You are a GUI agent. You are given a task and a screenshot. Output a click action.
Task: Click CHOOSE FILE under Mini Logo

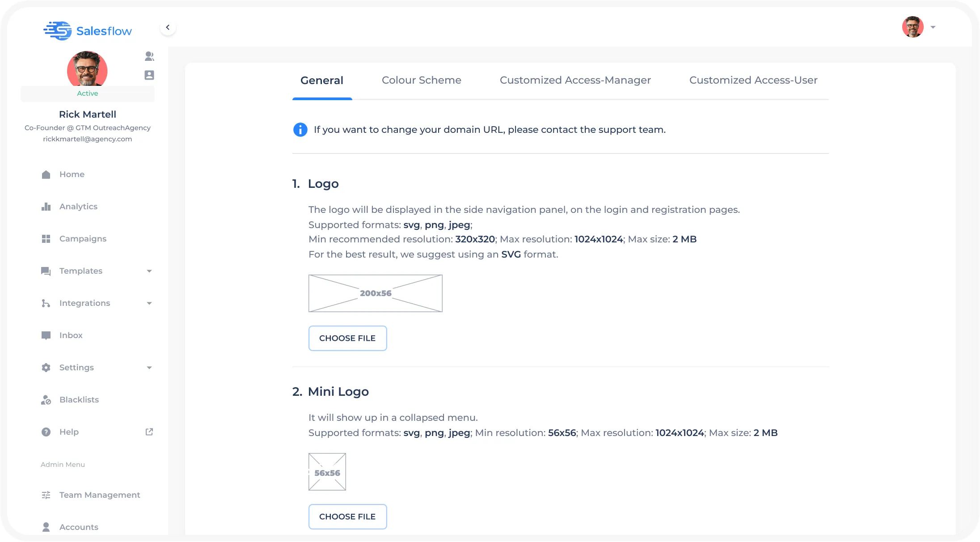347,517
